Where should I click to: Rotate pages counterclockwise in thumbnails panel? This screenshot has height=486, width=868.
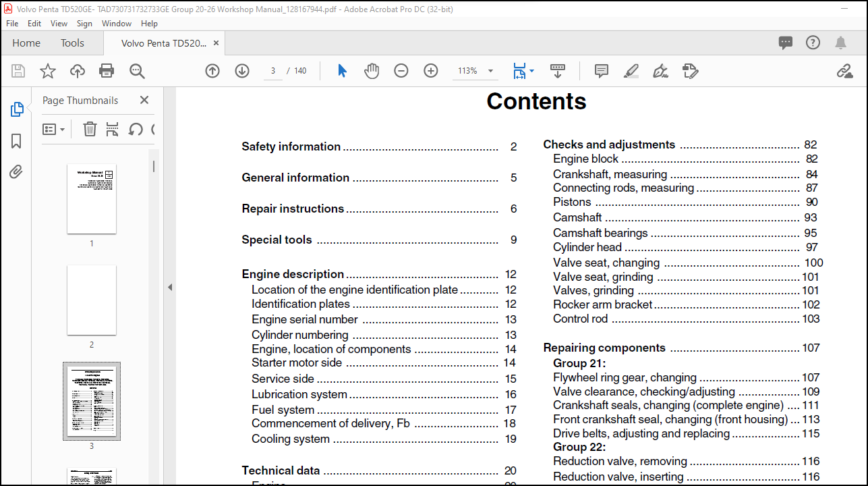tap(136, 129)
